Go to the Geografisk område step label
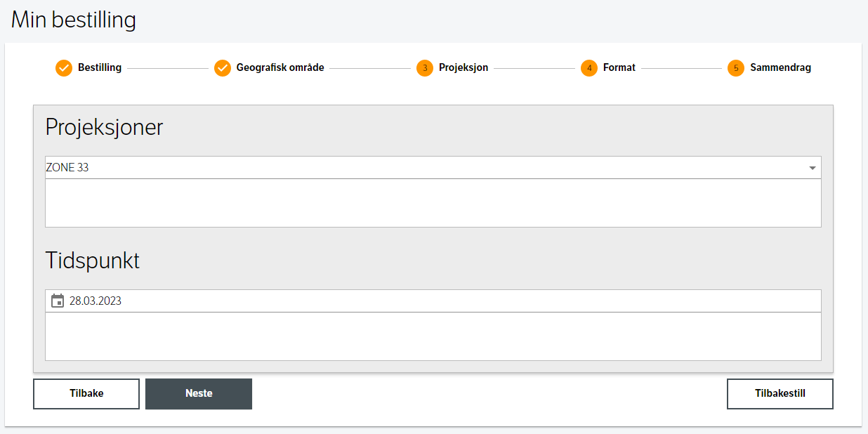868x434 pixels. [x=280, y=68]
